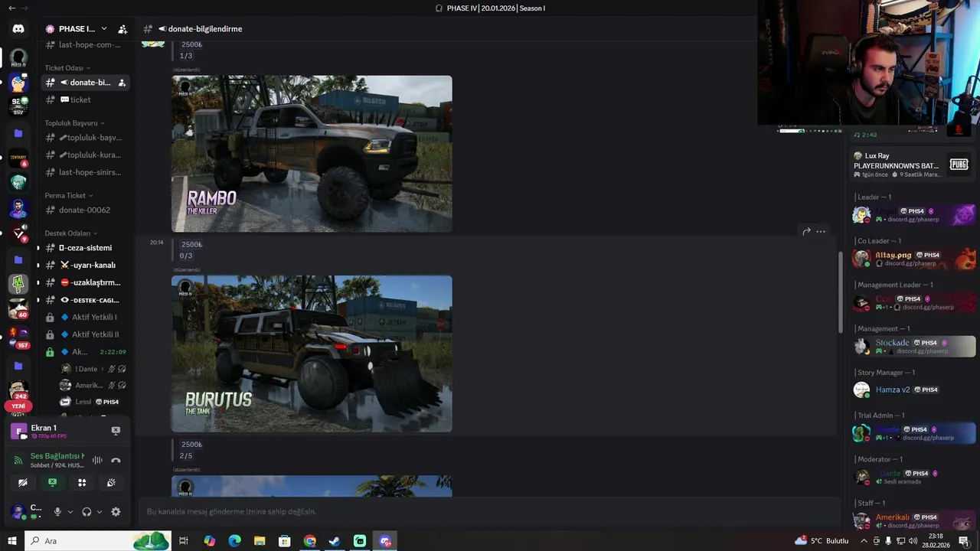The image size is (980, 551).
Task: Open Altay.png member profile
Action: pyautogui.click(x=913, y=259)
